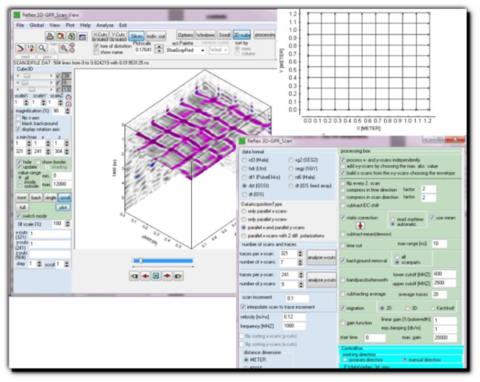Toggle the migration checkbox
The width and height of the screenshot is (480, 382).
[343, 308]
